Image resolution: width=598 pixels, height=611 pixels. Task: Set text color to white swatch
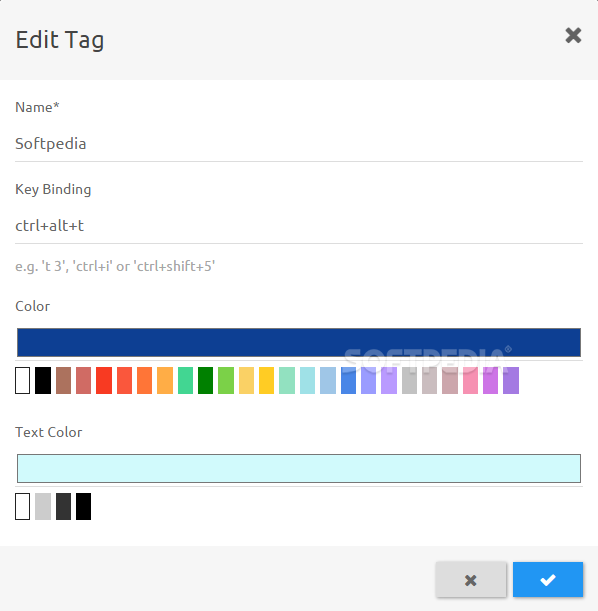(23, 507)
